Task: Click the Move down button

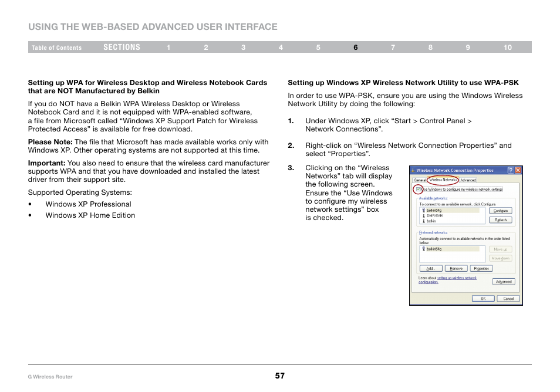Action: coord(500,258)
